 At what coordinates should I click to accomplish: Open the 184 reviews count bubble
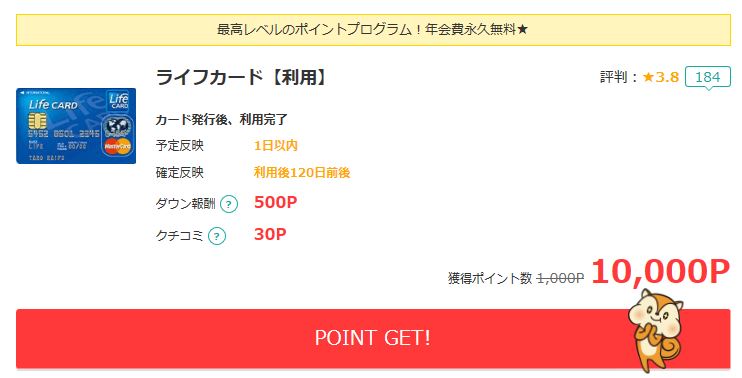708,78
